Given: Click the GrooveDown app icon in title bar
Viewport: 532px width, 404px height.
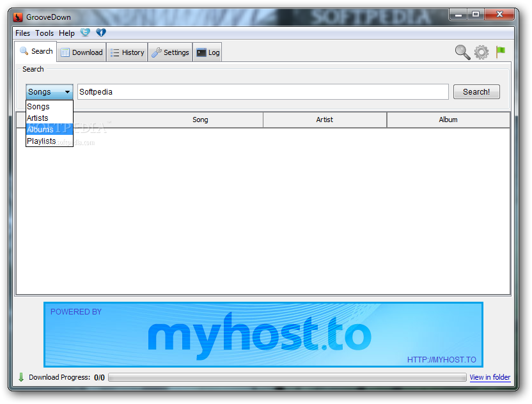Looking at the screenshot, I should (18, 17).
